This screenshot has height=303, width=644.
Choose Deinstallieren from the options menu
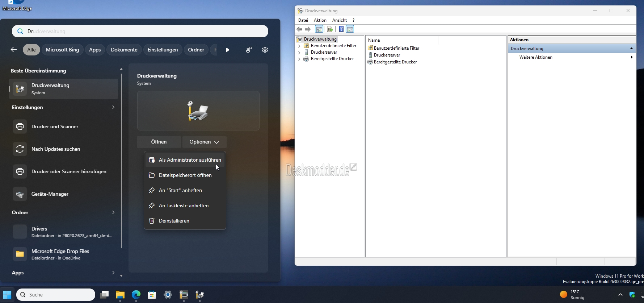point(185,221)
